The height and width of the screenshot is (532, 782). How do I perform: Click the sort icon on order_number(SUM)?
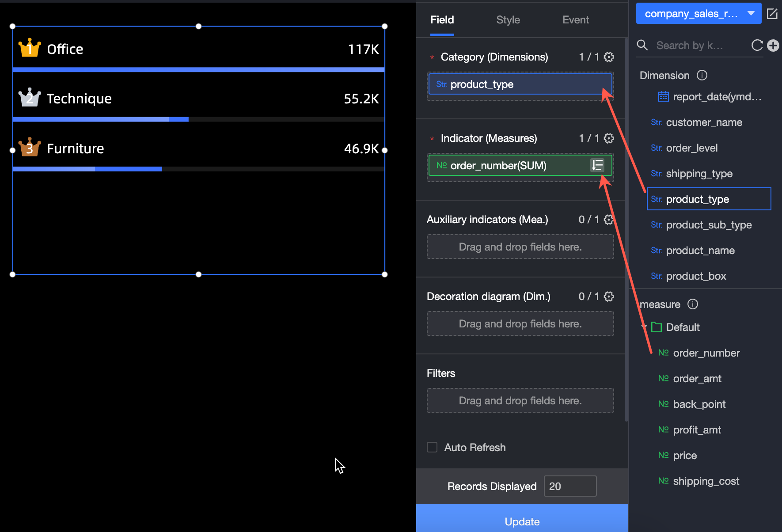pyautogui.click(x=597, y=165)
